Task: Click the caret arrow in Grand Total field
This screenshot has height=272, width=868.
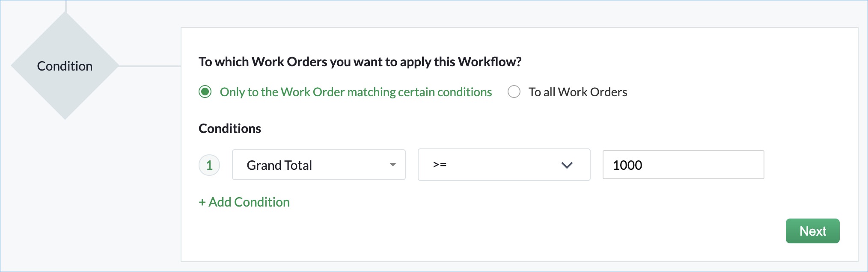Action: pos(392,165)
